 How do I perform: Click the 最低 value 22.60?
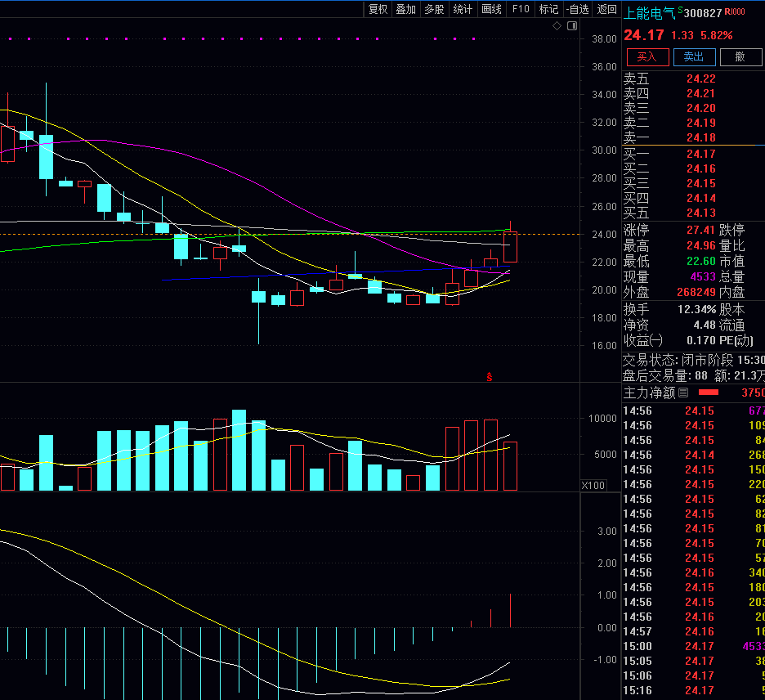701,261
